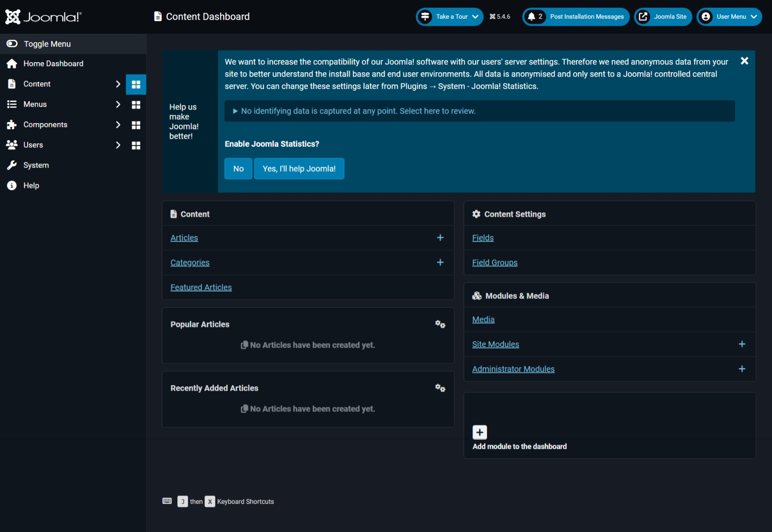The height and width of the screenshot is (532, 772).
Task: Click the Content Dashboard page title
Action: point(208,17)
